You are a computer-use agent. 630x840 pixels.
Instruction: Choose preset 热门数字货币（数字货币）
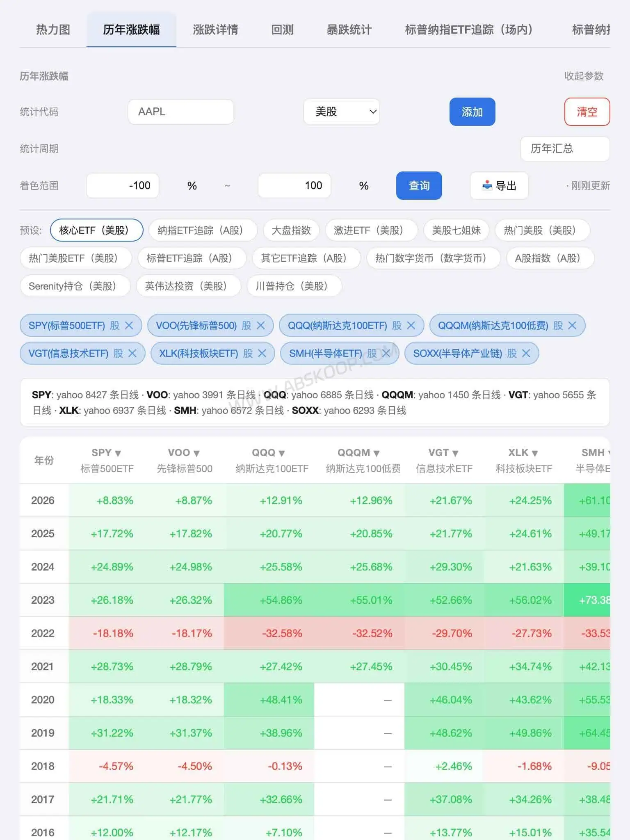434,258
